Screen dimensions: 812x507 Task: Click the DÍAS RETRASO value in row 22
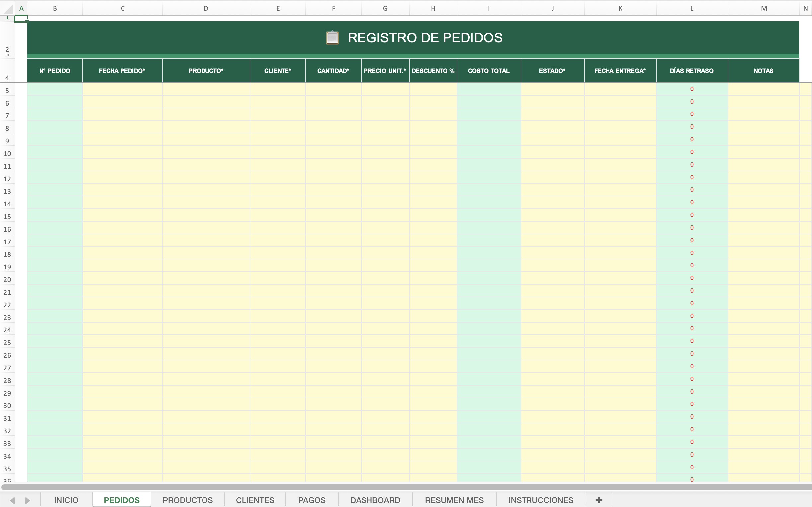[x=692, y=304]
